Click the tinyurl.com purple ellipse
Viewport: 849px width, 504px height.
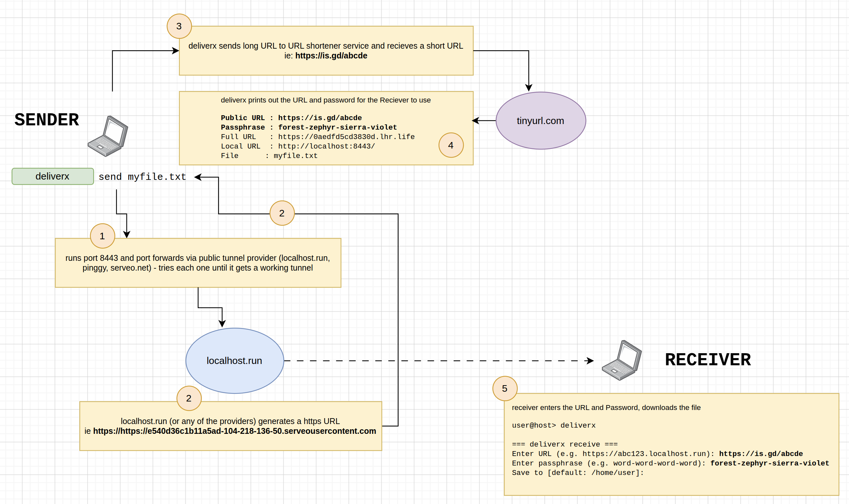[x=540, y=120]
